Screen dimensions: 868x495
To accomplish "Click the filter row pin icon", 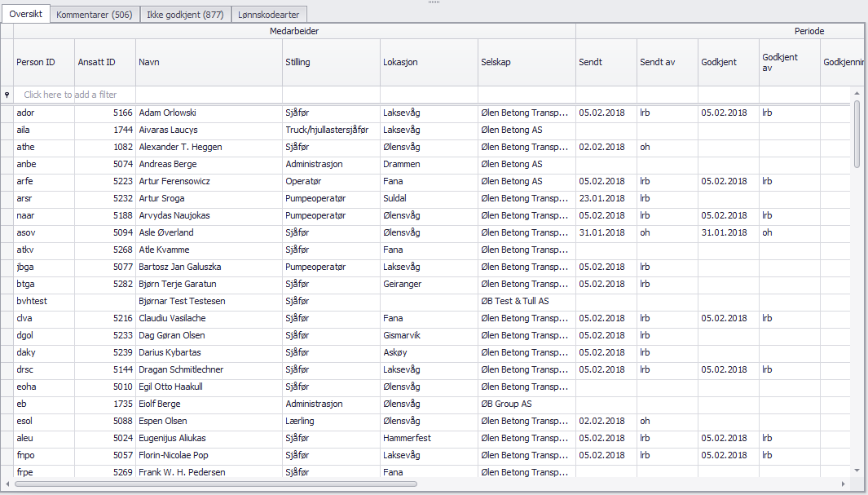I will tap(7, 95).
